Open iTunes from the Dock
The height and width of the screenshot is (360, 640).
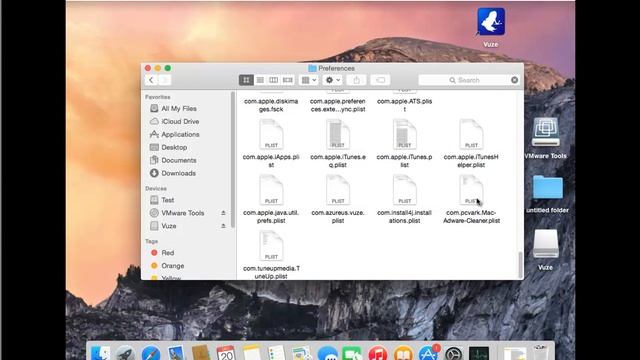coord(378,353)
